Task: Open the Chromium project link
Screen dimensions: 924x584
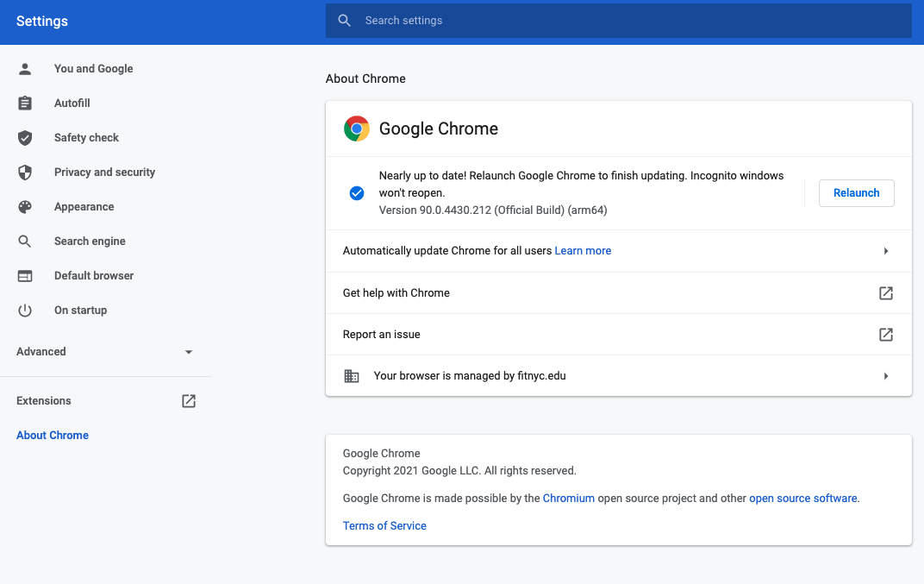Action: tap(568, 499)
